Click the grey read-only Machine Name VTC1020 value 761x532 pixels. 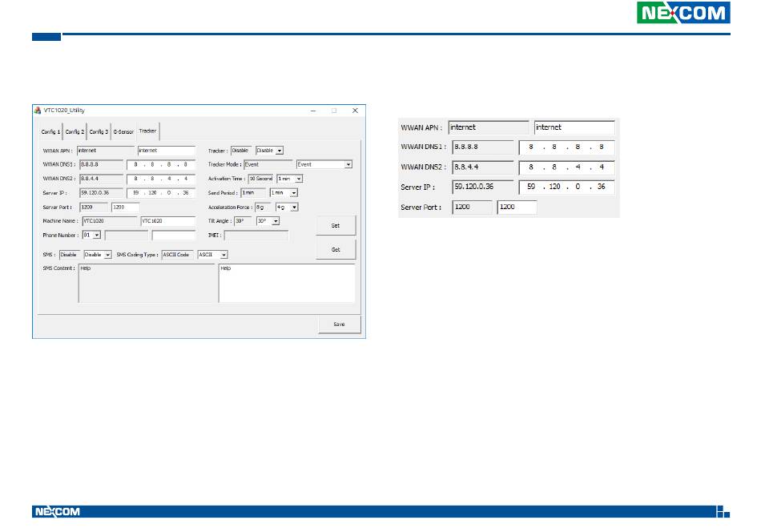click(x=110, y=221)
